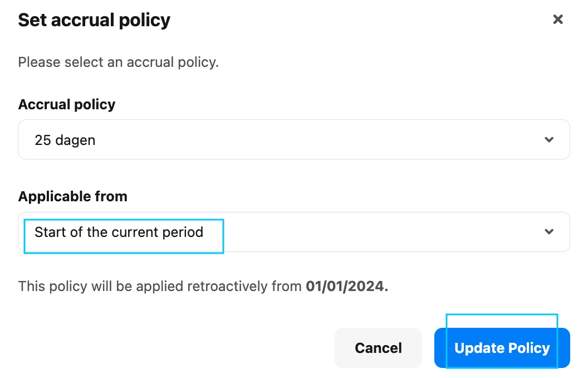Open the Applicable from dropdown

click(x=293, y=232)
